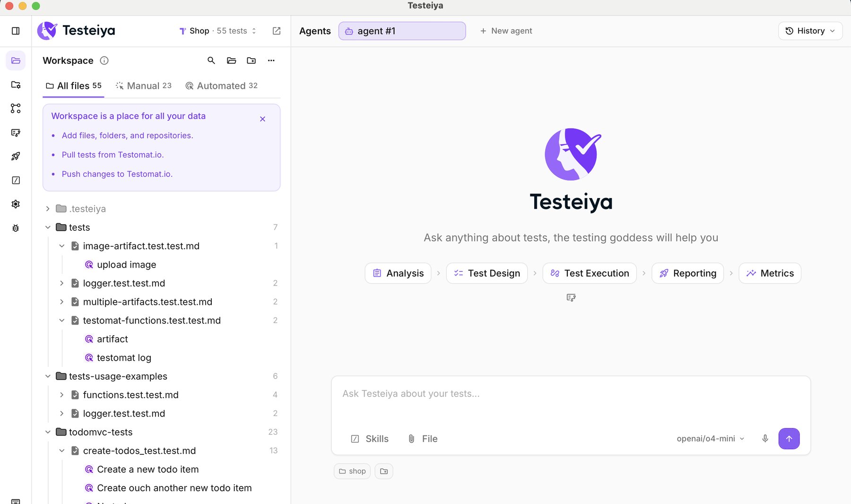Open the Shop project selector
The image size is (851, 504).
coord(218,31)
